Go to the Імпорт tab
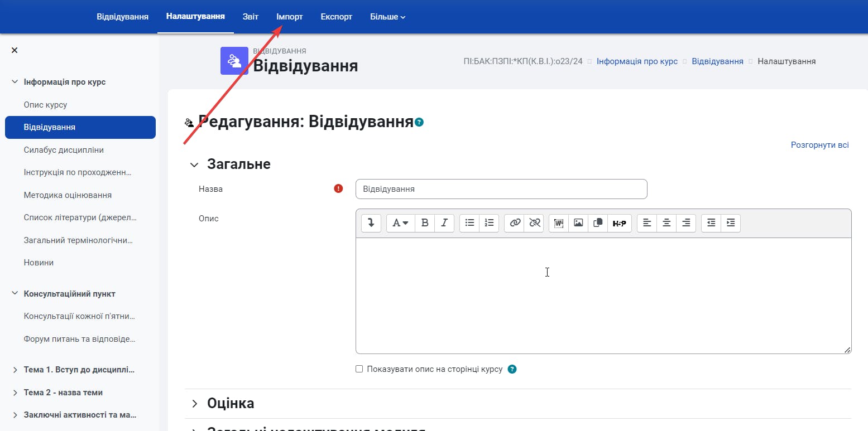Screen dimensions: 868x431 pos(290,17)
